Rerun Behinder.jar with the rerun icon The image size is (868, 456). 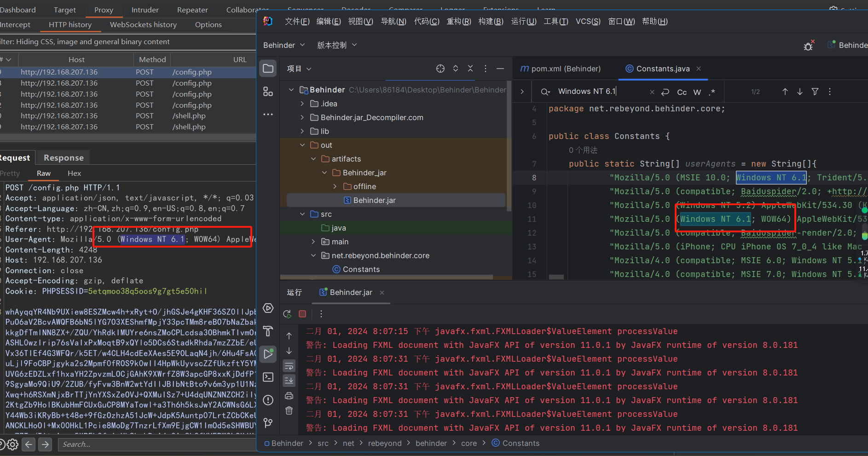tap(287, 314)
